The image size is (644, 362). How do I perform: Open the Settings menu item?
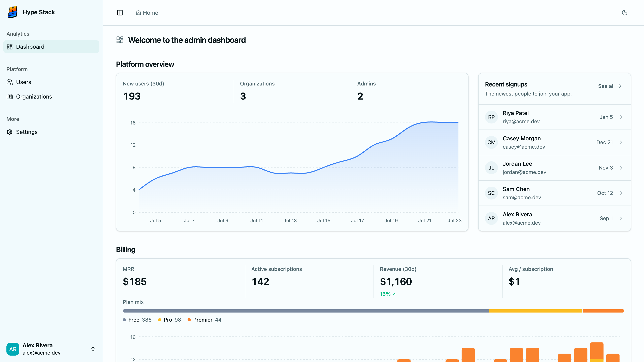pos(51,132)
